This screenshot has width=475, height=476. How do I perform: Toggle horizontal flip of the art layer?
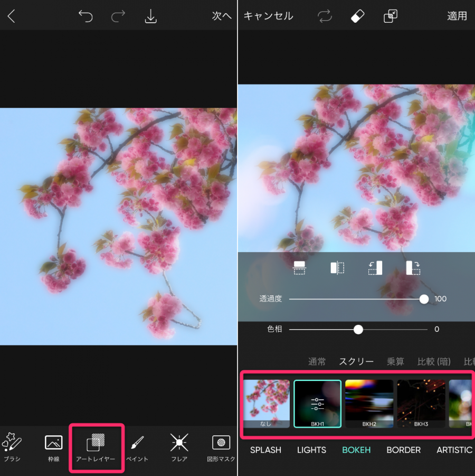point(337,268)
